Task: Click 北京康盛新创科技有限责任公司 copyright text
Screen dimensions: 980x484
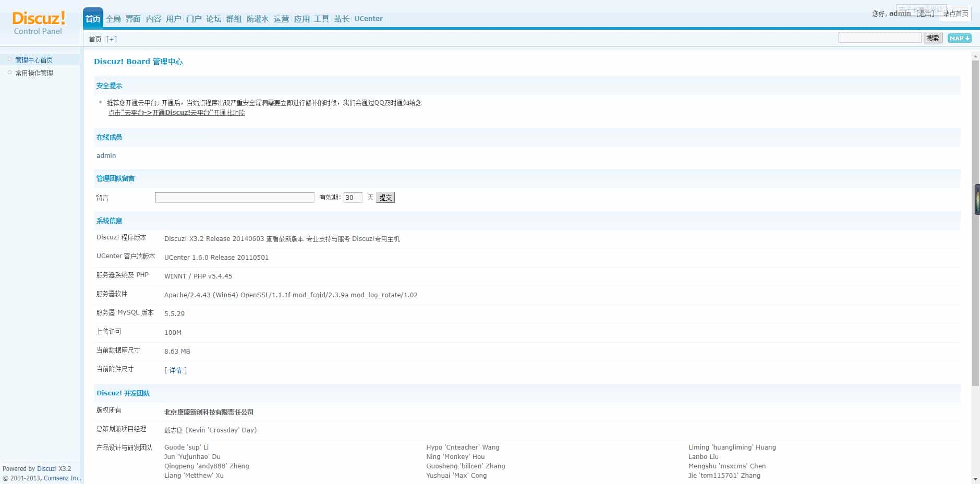Action: click(x=209, y=412)
